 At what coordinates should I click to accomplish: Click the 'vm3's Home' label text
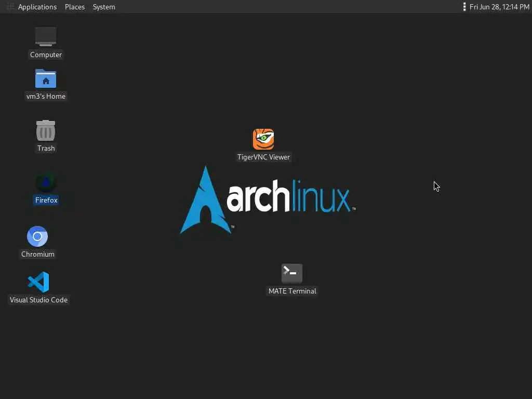click(46, 96)
